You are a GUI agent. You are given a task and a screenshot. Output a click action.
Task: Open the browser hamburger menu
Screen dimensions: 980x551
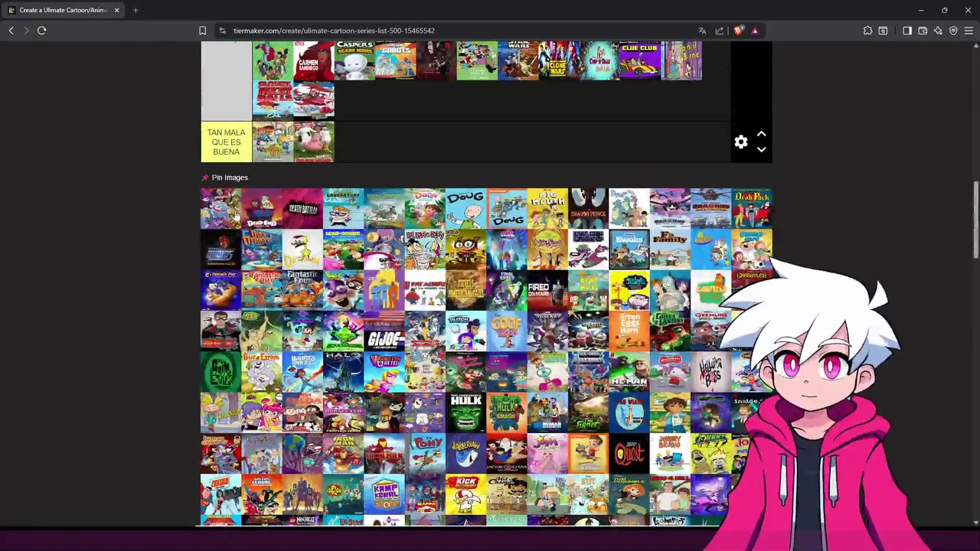(969, 31)
